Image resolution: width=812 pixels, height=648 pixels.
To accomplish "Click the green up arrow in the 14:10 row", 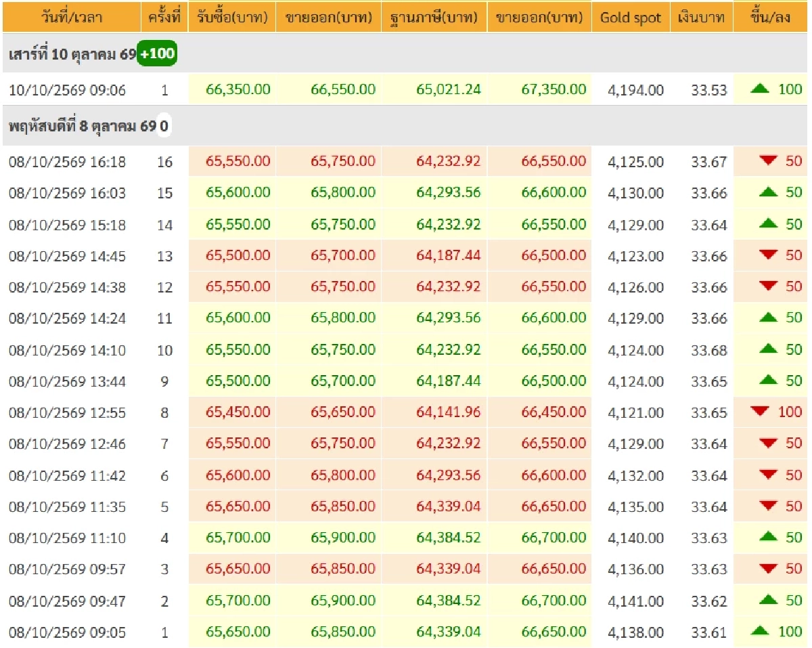I will pyautogui.click(x=769, y=349).
